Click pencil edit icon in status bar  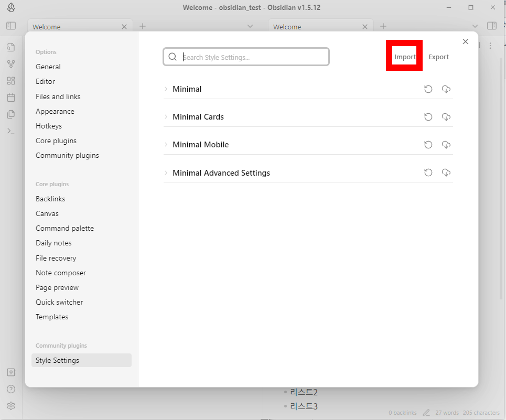click(426, 413)
